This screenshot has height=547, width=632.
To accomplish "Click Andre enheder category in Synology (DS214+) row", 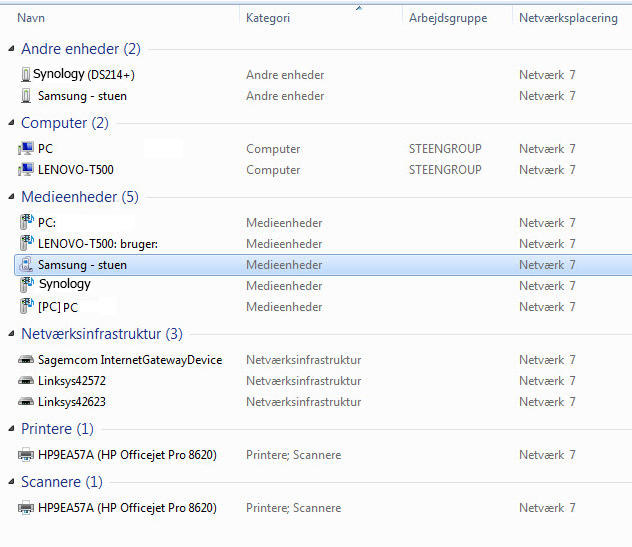I will coord(285,75).
